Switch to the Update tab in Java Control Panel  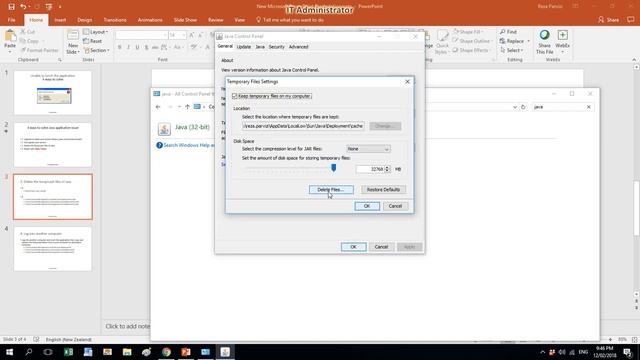244,47
